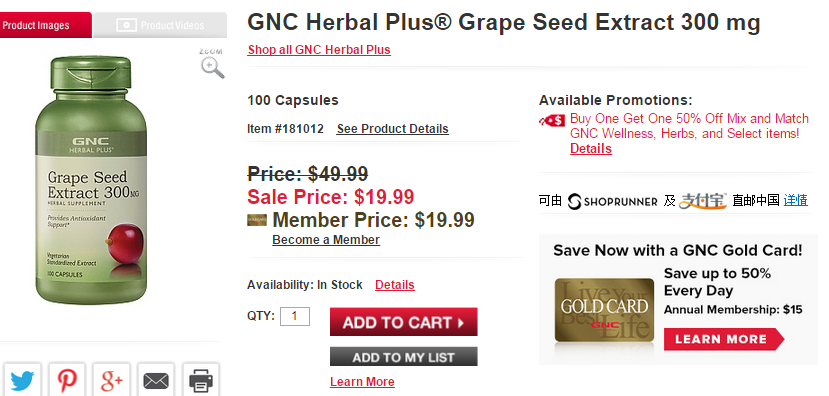Print the page with printer icon
The height and width of the screenshot is (396, 829).
pos(201,380)
